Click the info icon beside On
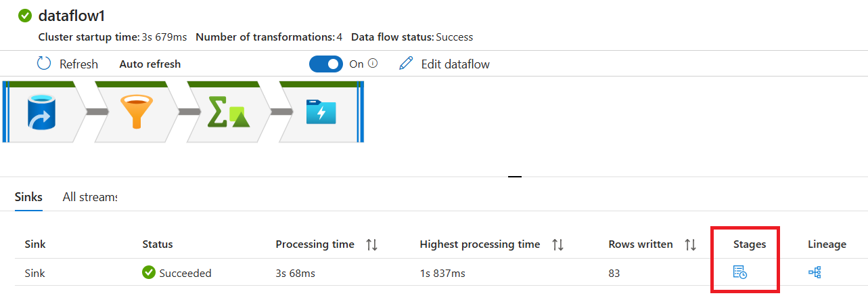 (x=372, y=64)
